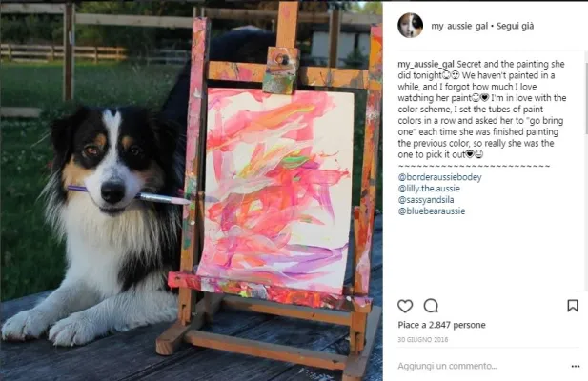Open the '30 GIUGNO 2016' post date link
Screen dimensions: 588x381
[x=422, y=339]
